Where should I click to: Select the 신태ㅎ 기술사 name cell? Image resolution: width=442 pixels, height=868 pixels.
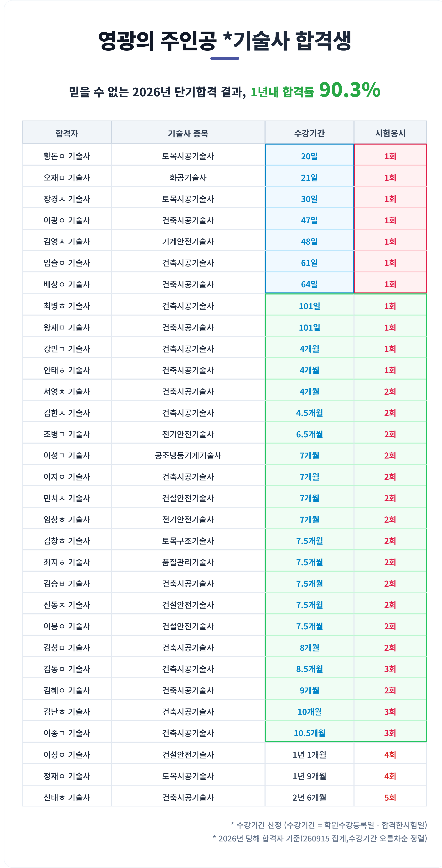67,797
